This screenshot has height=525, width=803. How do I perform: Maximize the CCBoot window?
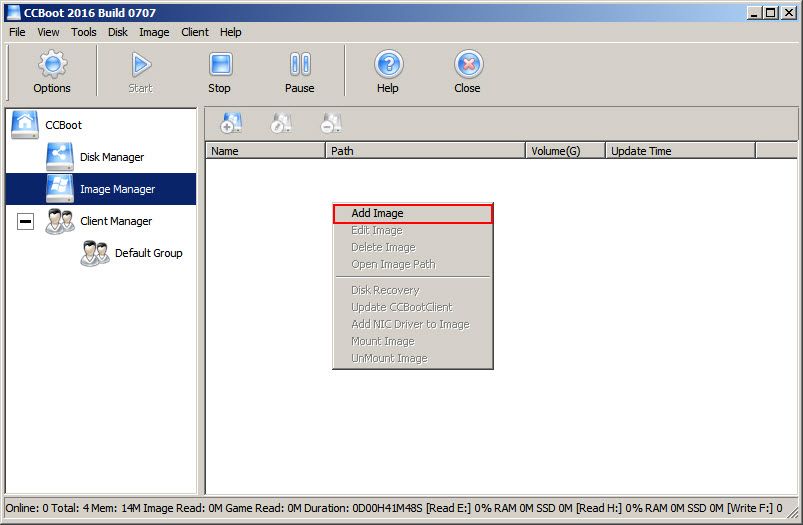pos(770,13)
